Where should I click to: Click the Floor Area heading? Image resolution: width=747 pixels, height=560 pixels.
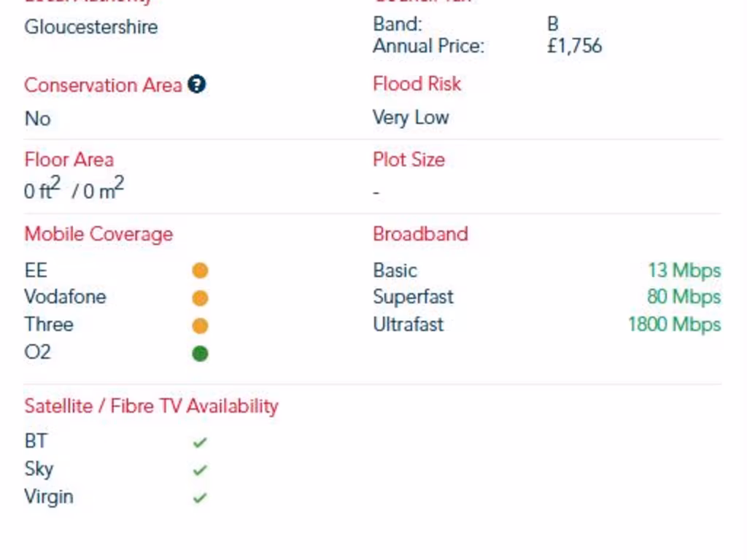[69, 160]
